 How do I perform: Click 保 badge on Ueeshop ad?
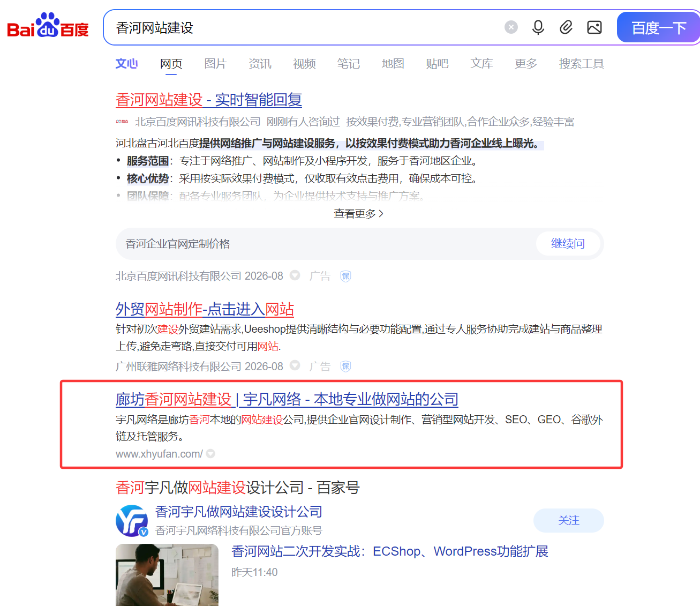[x=346, y=366]
